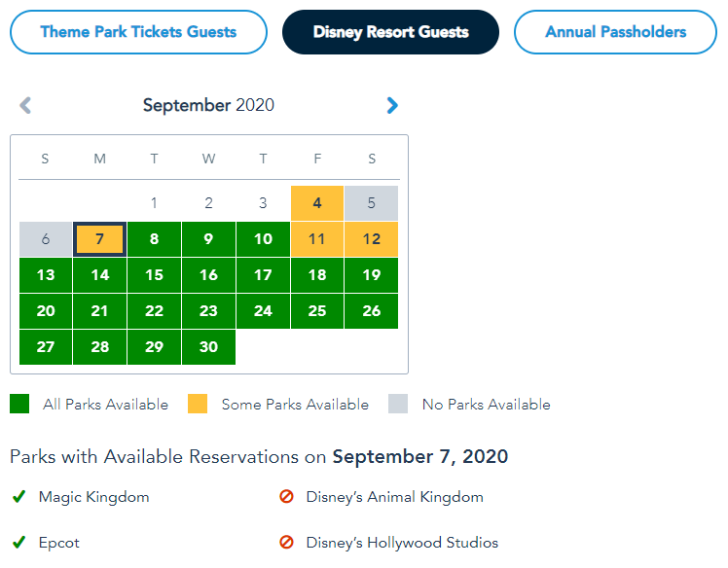Go to the next month arrow

(x=392, y=105)
